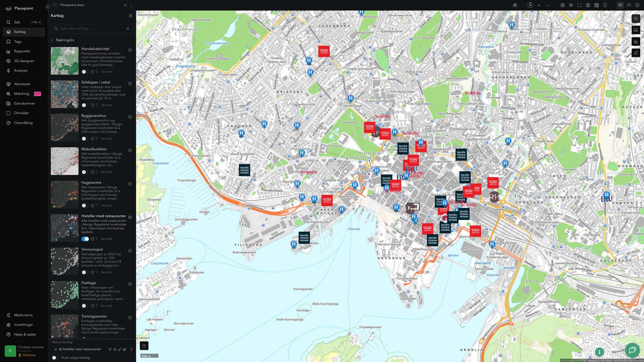Zoom out of the map with minus

[x=547, y=5]
